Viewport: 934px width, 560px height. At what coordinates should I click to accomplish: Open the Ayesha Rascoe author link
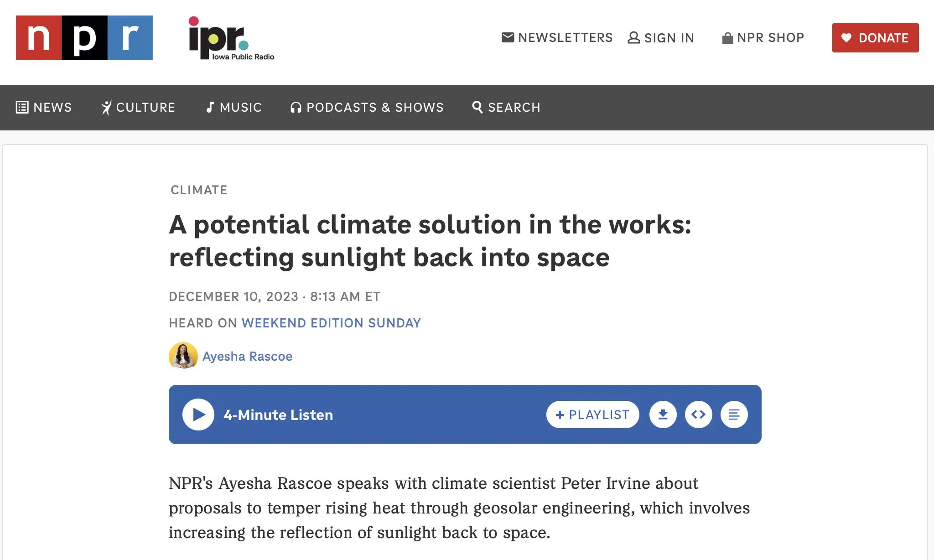coord(247,356)
